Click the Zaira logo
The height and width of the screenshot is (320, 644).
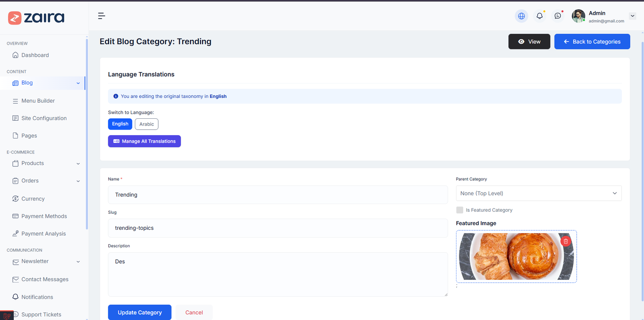point(36,18)
